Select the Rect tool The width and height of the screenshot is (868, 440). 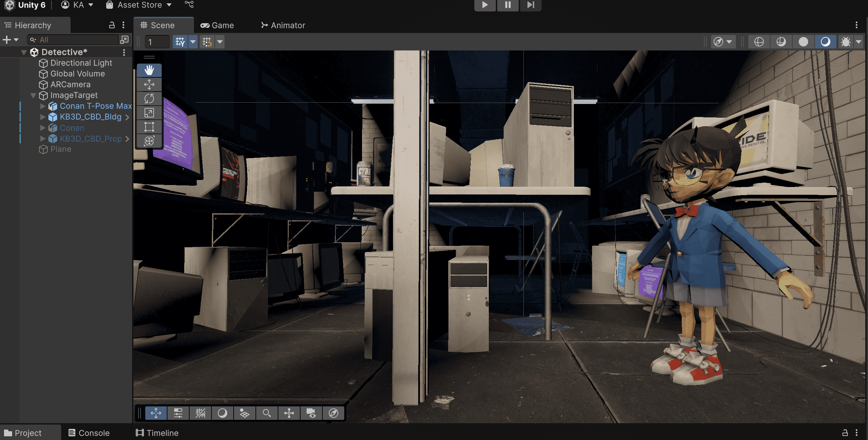(149, 127)
